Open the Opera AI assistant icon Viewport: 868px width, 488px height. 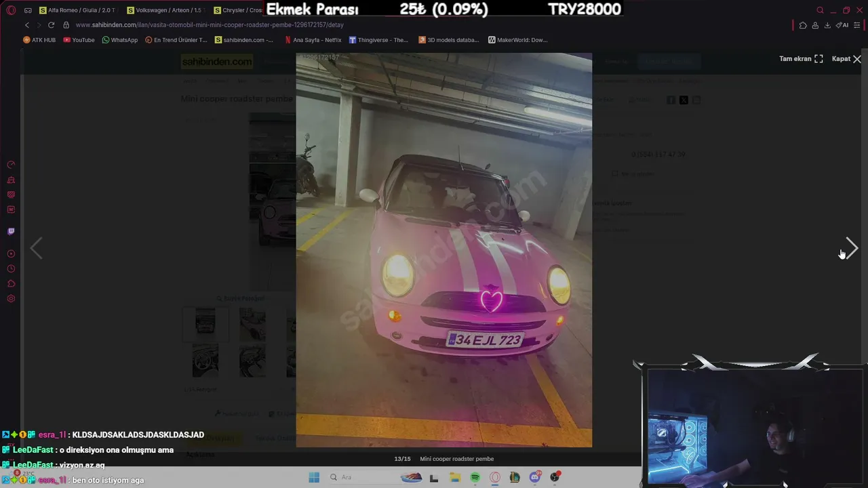842,25
